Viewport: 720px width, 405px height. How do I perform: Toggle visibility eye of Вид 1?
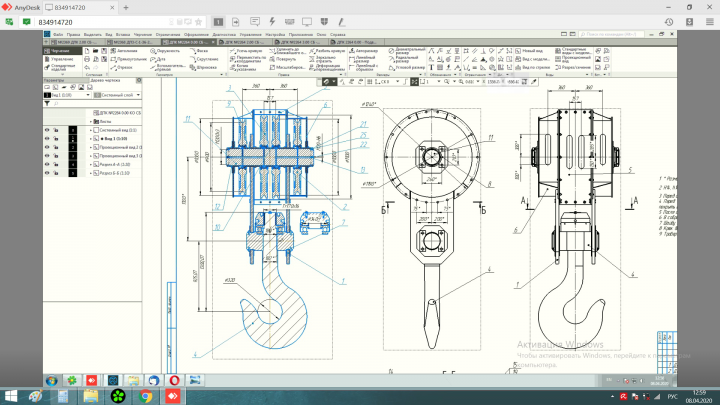coord(47,139)
